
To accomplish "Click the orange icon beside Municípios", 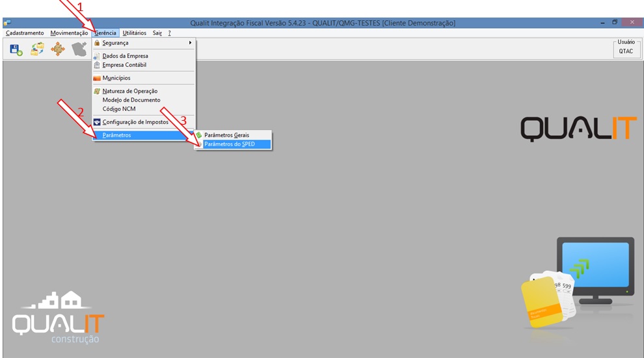I will pos(97,78).
